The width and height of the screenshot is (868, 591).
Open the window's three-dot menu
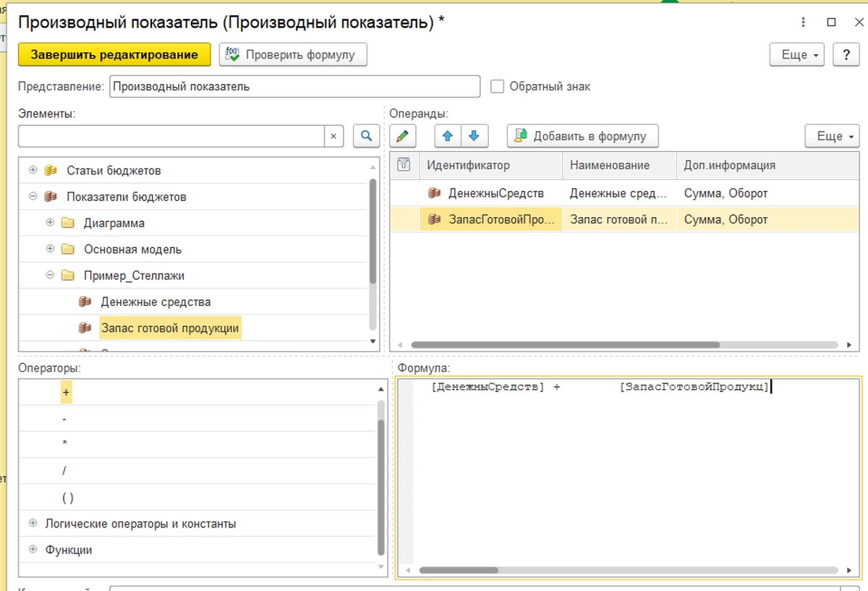[x=801, y=22]
